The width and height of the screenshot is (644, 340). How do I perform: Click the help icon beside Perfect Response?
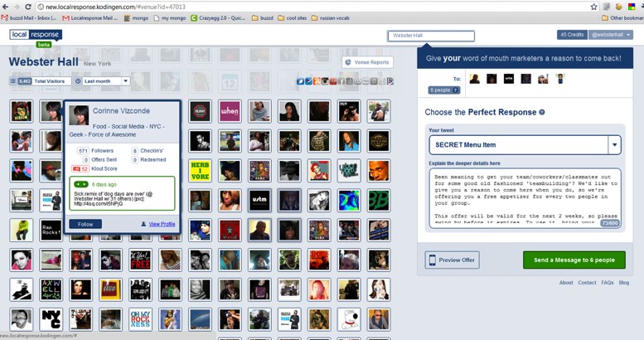[x=542, y=112]
